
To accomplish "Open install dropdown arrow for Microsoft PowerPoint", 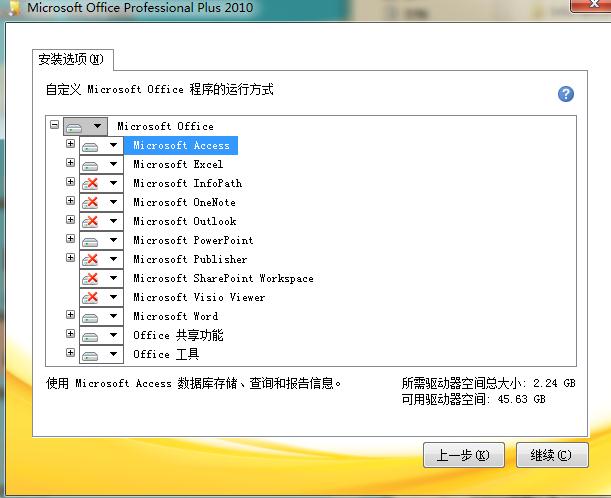I will point(113,240).
